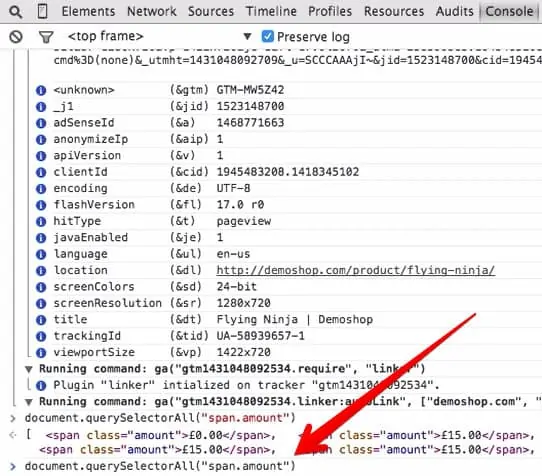The image size is (542, 476).
Task: Switch to the Network tab
Action: pyautogui.click(x=152, y=11)
